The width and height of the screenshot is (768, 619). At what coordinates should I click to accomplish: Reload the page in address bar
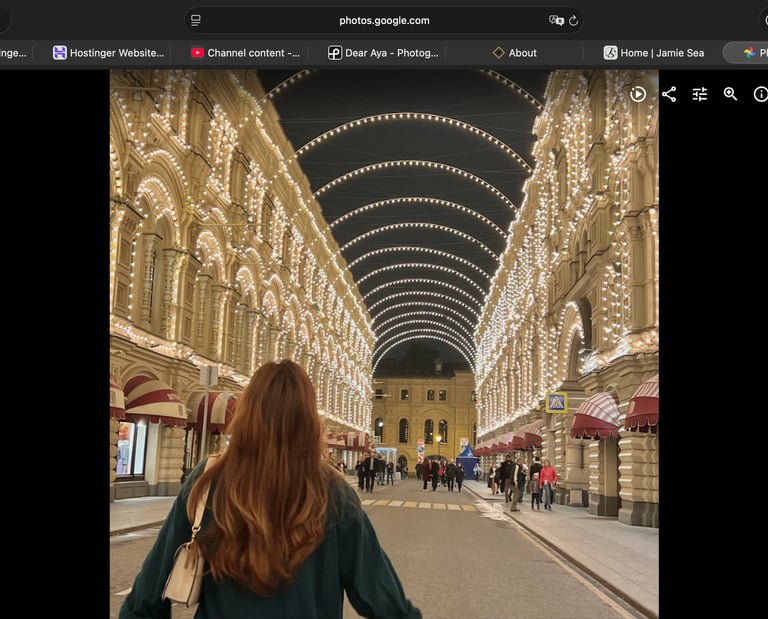tap(574, 21)
